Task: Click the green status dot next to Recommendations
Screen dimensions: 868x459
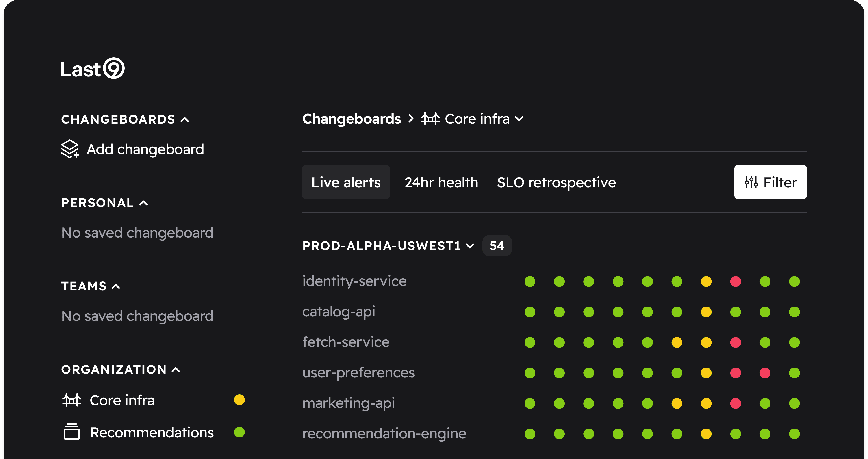Action: tap(239, 432)
